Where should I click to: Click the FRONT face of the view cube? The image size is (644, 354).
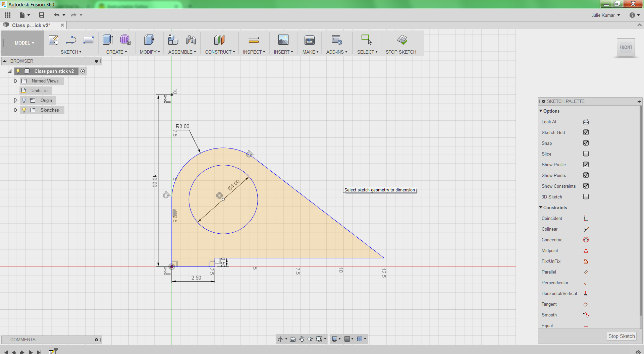626,48
